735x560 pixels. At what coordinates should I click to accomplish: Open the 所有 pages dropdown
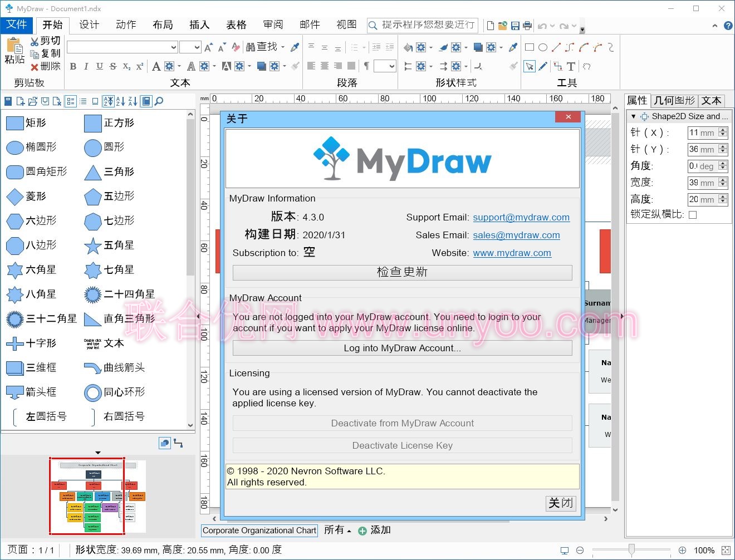337,530
